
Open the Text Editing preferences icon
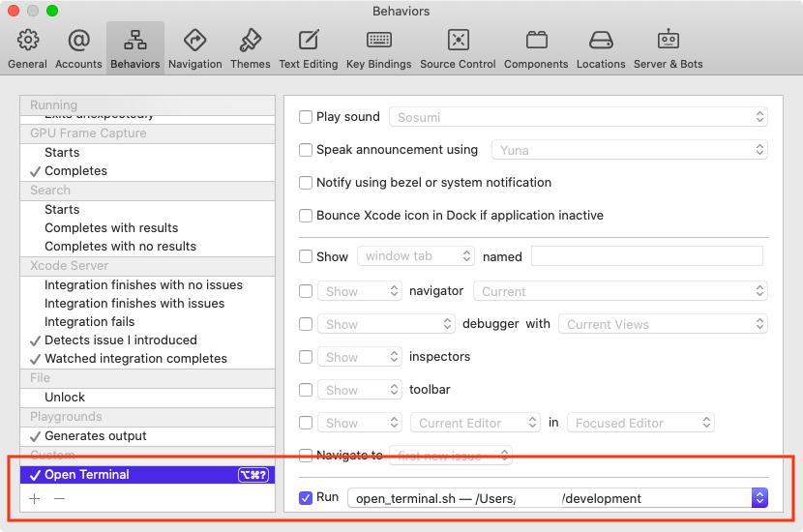pos(309,41)
